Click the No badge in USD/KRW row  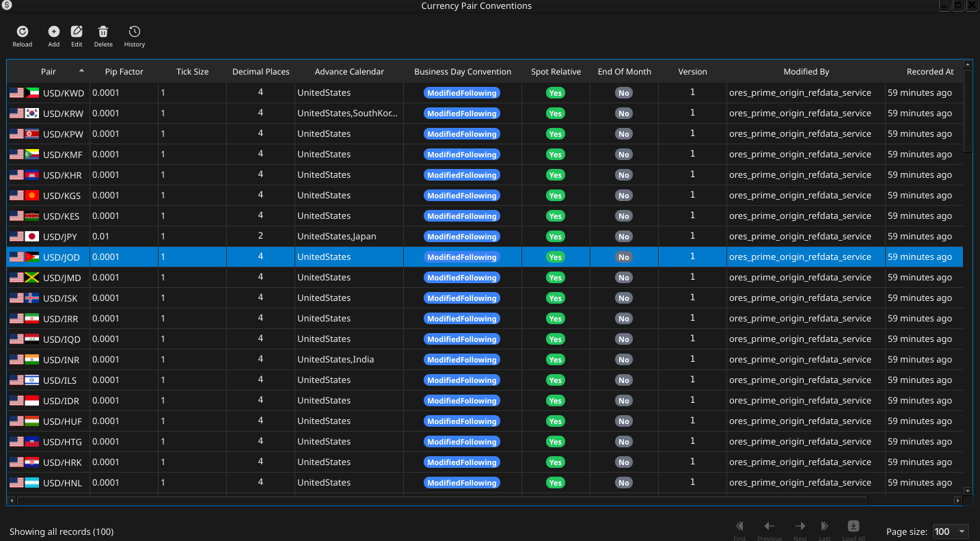pyautogui.click(x=624, y=114)
